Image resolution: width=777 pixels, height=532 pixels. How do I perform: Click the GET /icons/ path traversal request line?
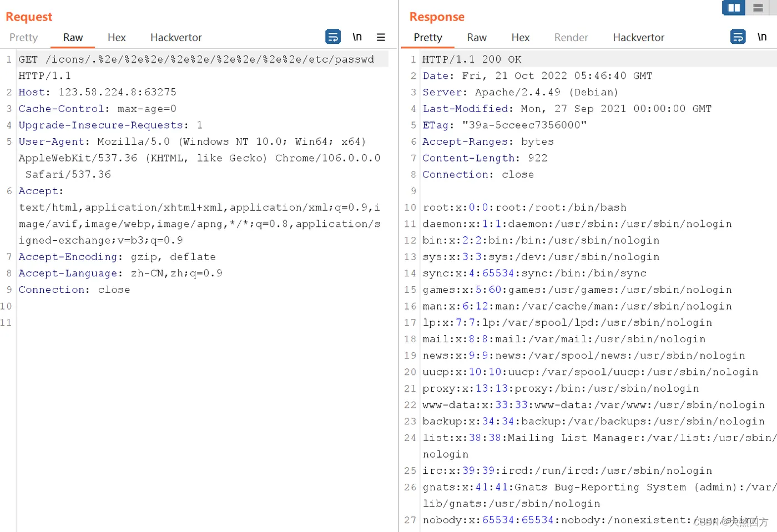point(196,59)
